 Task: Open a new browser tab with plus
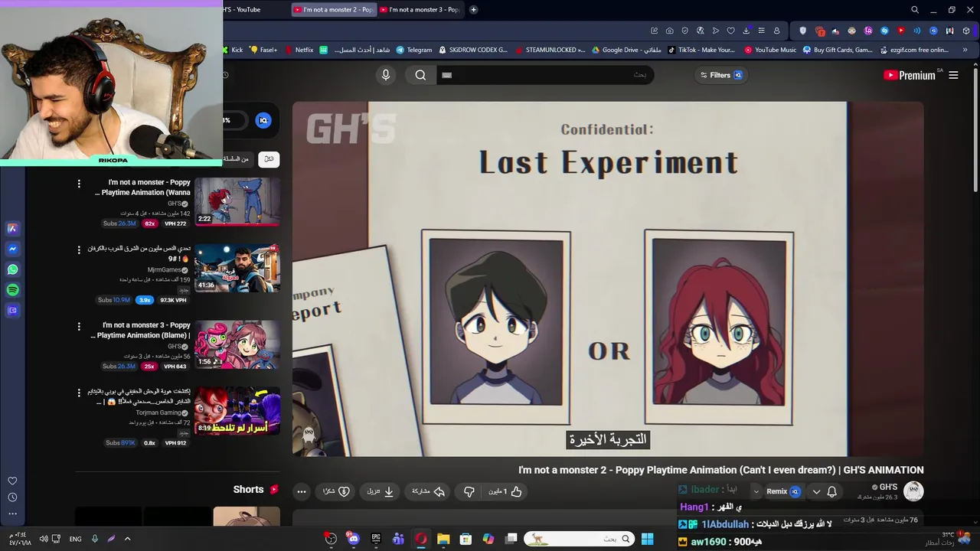473,9
